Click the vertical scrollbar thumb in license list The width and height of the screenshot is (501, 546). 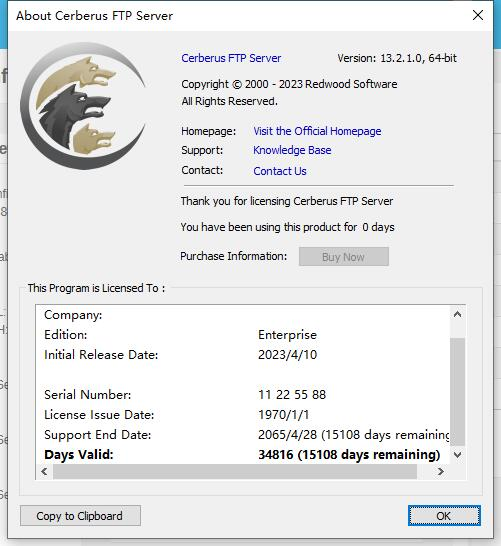[457, 391]
